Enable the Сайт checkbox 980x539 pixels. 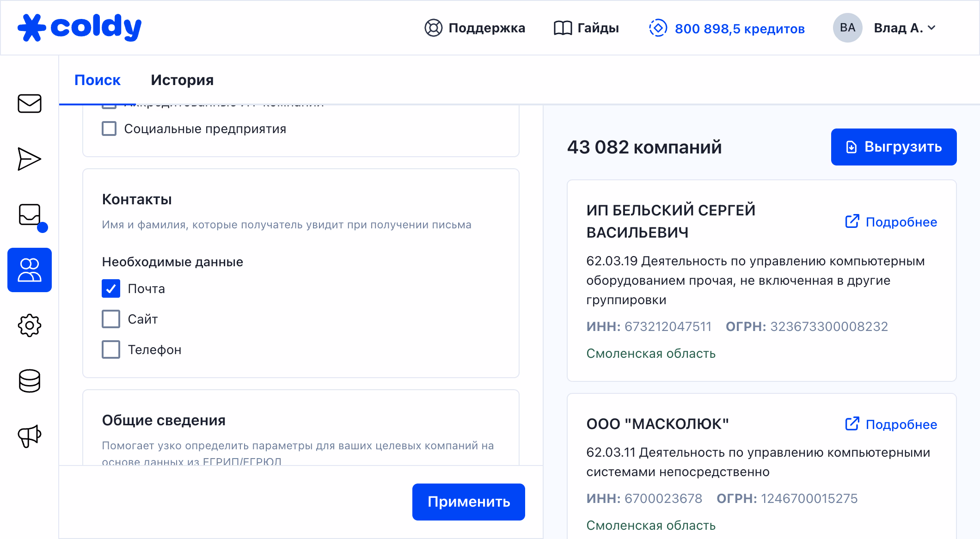click(111, 319)
